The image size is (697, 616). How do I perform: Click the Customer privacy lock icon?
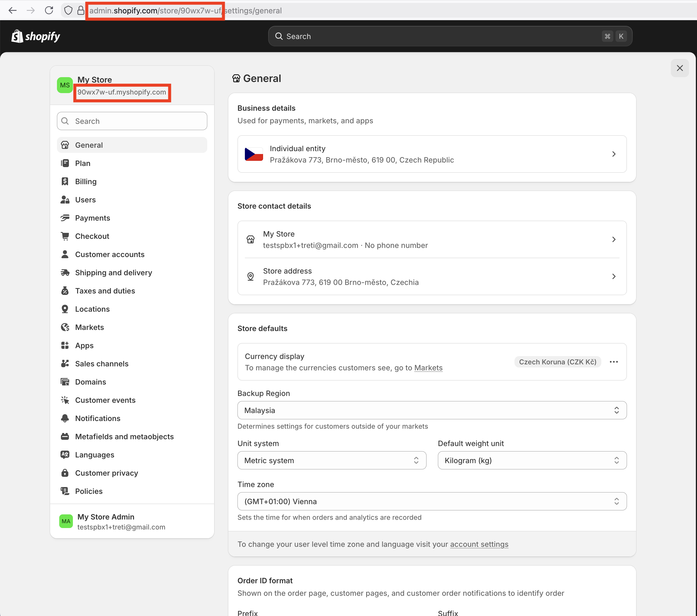[65, 473]
